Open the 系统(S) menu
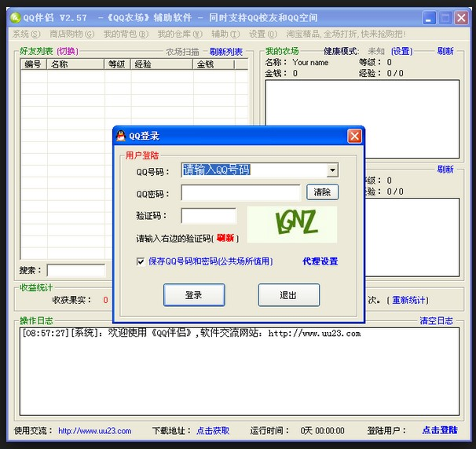The image size is (476, 449). click(27, 34)
